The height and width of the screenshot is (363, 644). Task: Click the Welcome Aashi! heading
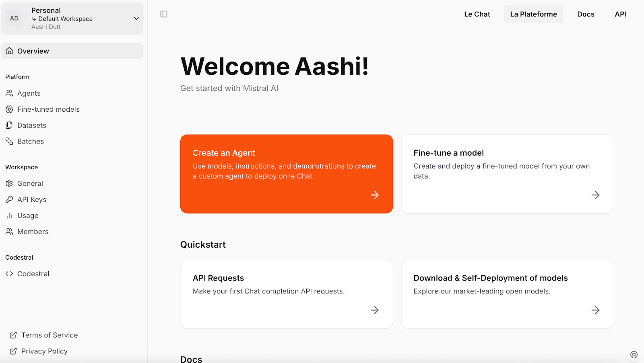(275, 66)
